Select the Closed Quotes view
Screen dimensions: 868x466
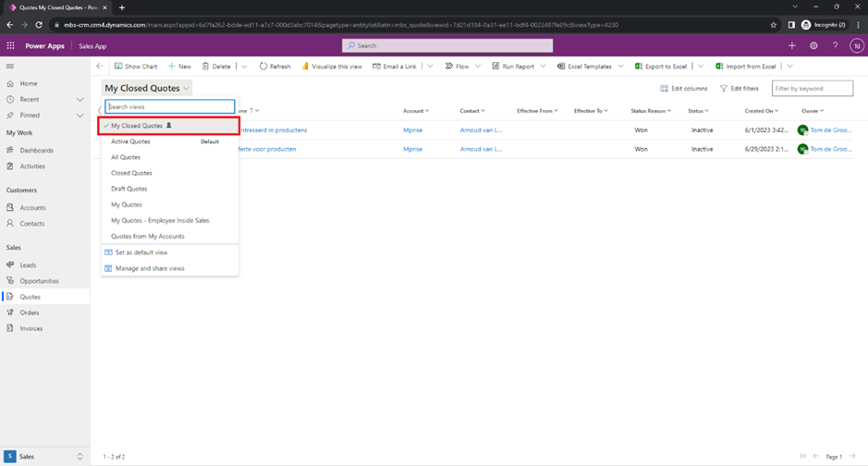169,173
